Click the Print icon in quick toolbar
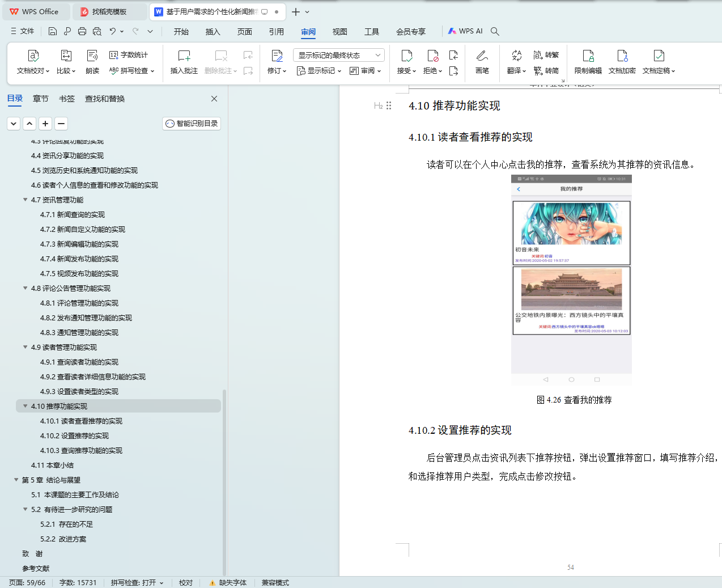The width and height of the screenshot is (722, 588). tap(82, 31)
